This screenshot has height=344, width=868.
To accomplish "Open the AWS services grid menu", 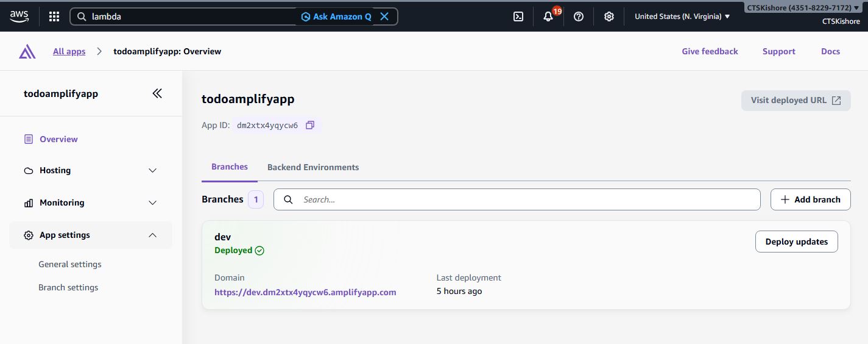I will click(54, 16).
